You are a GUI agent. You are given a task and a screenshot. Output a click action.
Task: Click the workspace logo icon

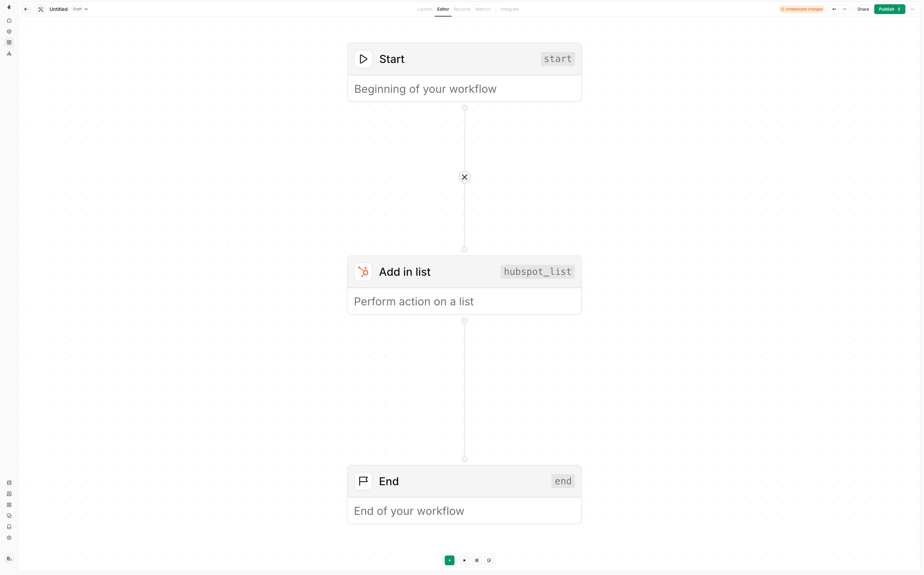9,7
